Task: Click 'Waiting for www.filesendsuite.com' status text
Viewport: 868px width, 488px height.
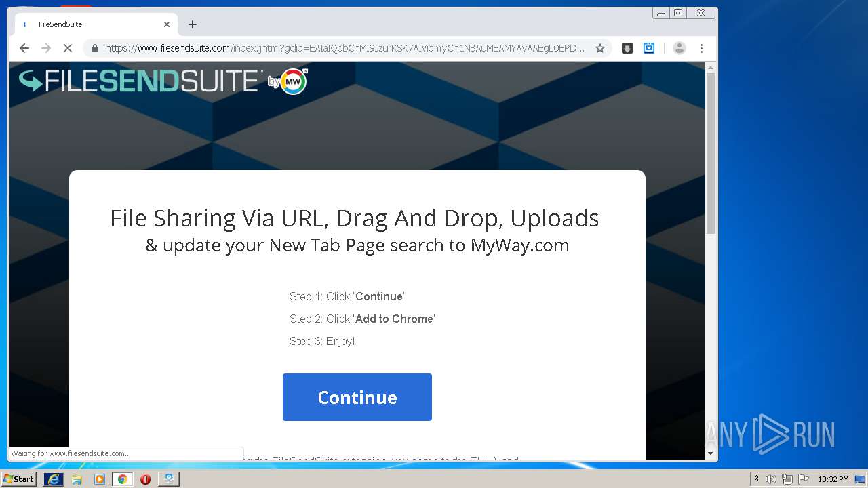Action: (71, 453)
